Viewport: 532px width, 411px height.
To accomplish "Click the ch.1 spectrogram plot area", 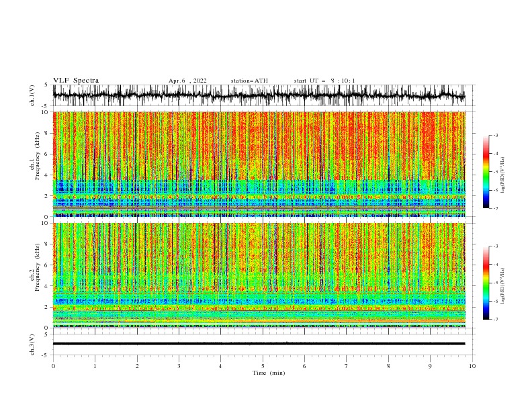I will [259, 164].
